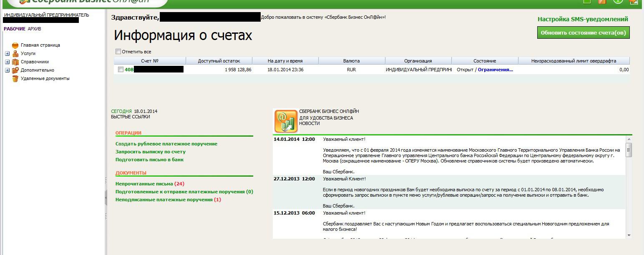Click the ДОКУМЕНТЫ section heading
644x255 pixels.
tap(131, 173)
